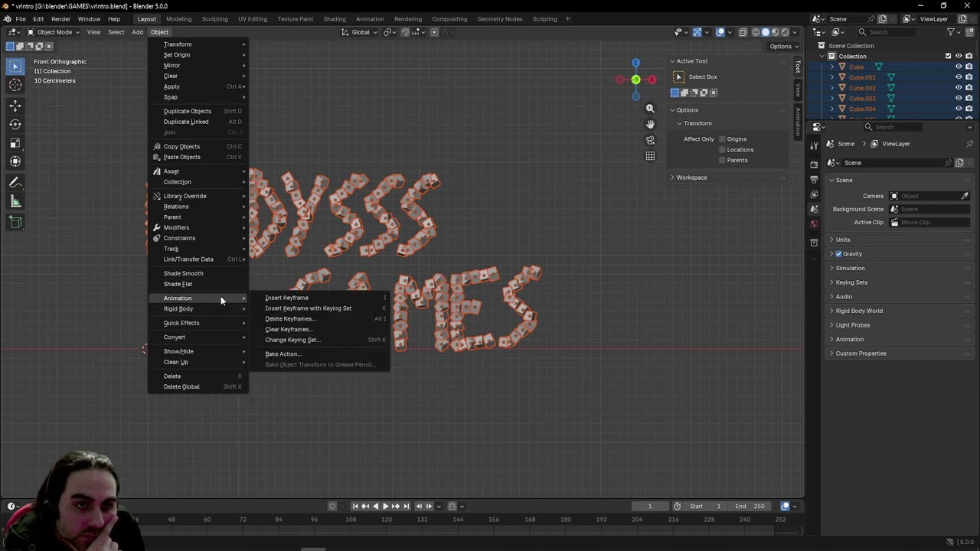Select the Cursor tool in the toolbar
Screen dimensions: 980x551
(x=15, y=86)
